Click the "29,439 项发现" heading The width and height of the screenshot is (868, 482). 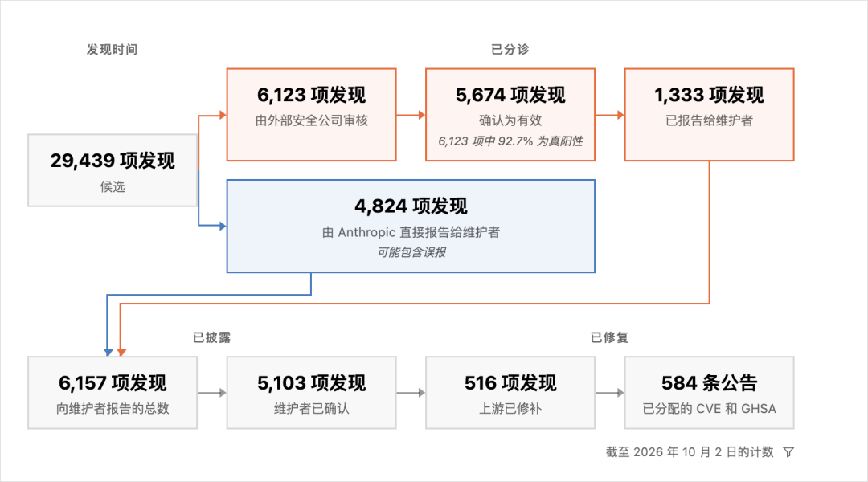113,161
